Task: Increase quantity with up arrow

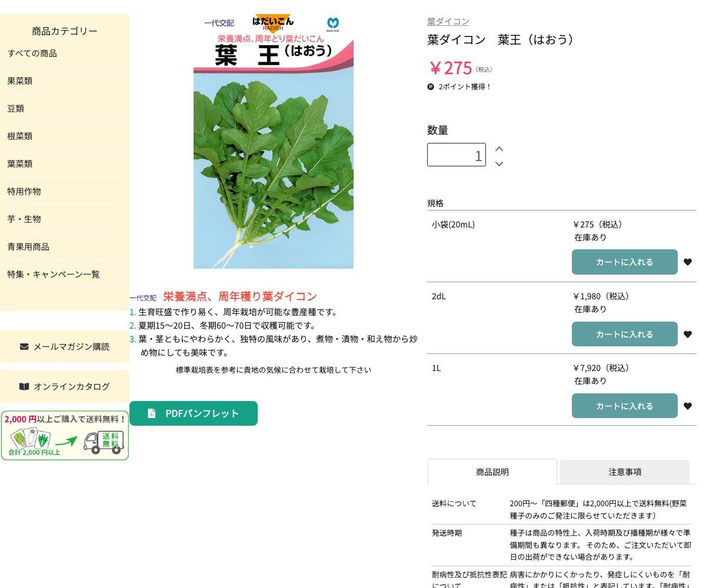Action: click(499, 149)
